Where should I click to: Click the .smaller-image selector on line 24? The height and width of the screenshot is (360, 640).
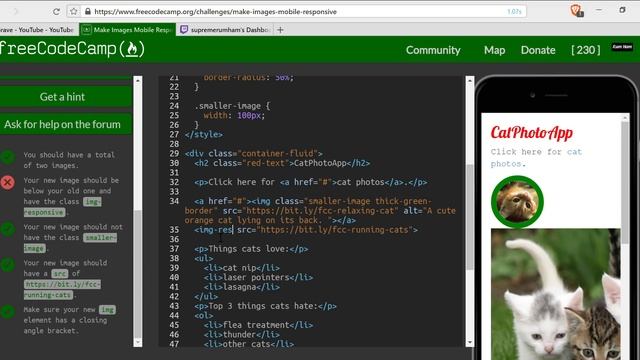click(x=227, y=106)
